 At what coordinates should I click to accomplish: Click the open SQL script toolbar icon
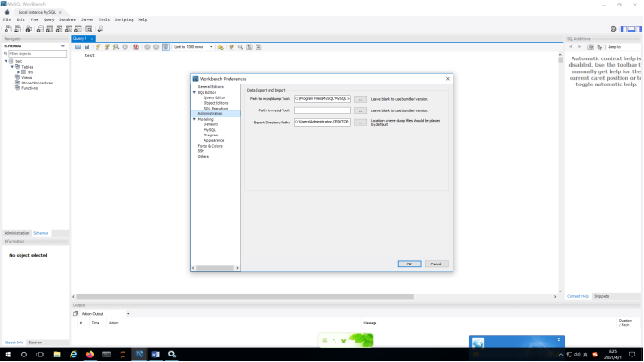(x=18, y=29)
